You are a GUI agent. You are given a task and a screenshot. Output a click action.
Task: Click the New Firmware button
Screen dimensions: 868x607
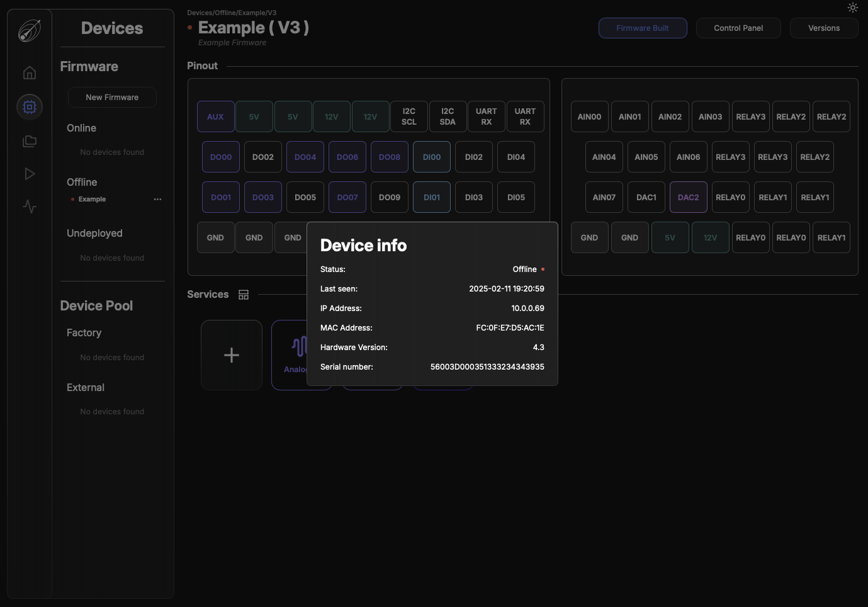112,98
